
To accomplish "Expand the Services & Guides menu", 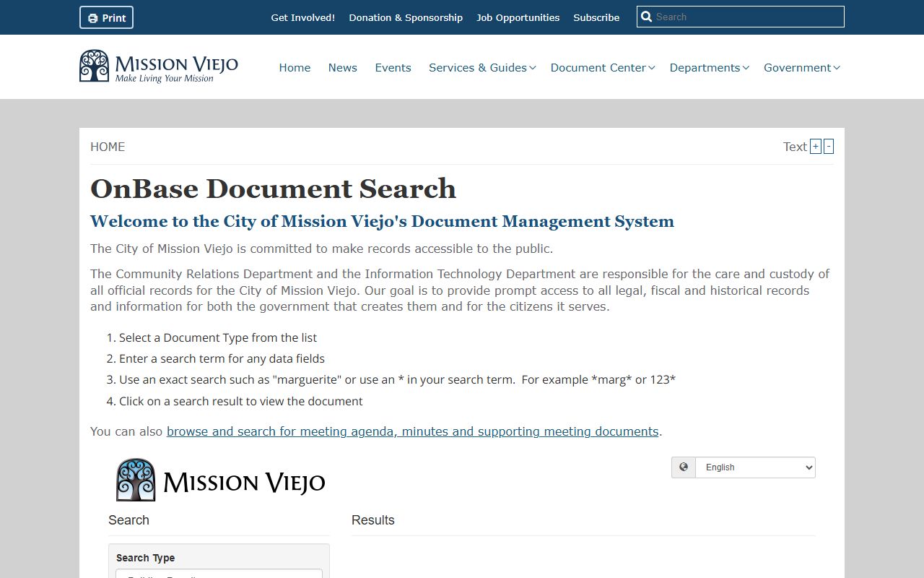I will click(482, 67).
